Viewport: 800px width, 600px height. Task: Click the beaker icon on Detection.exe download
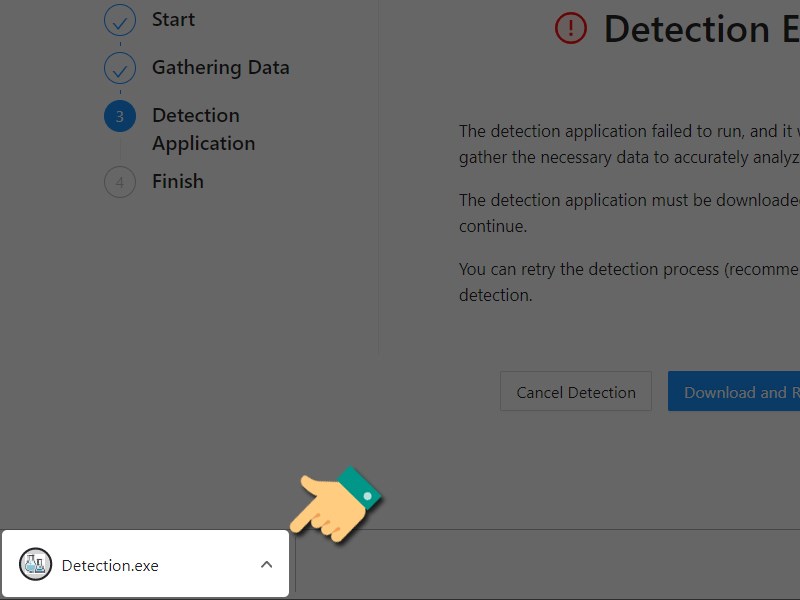[x=35, y=564]
